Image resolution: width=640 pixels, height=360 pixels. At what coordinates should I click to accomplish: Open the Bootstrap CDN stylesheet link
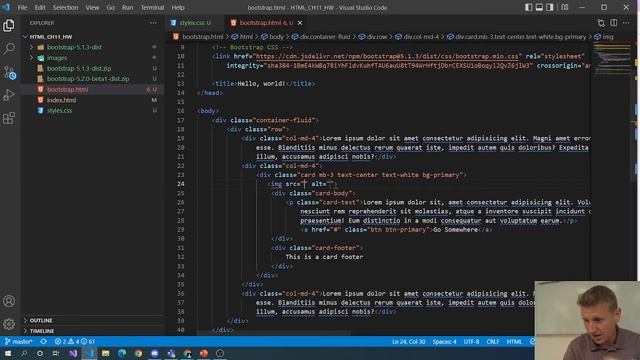coord(387,56)
